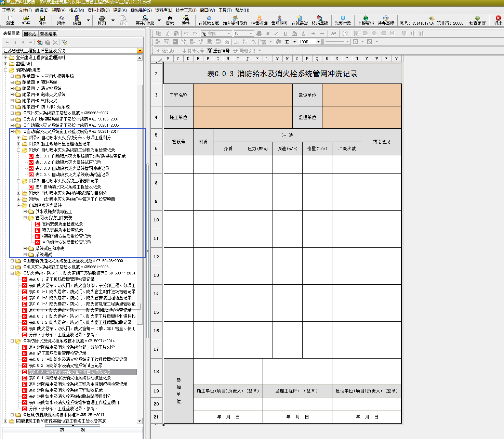504x439 pixels.
Task: Click the 上报资料 upload icon
Action: [366, 21]
